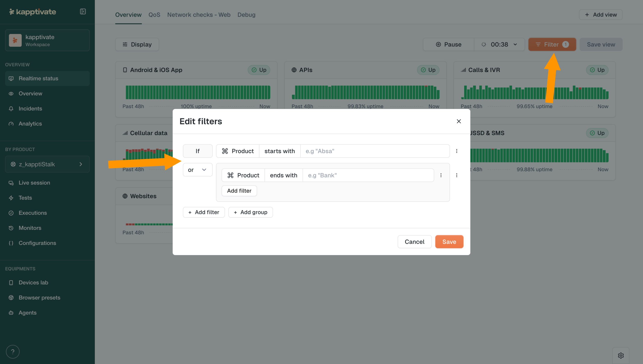
Task: Open Network checks - Web tab
Action: point(199,15)
